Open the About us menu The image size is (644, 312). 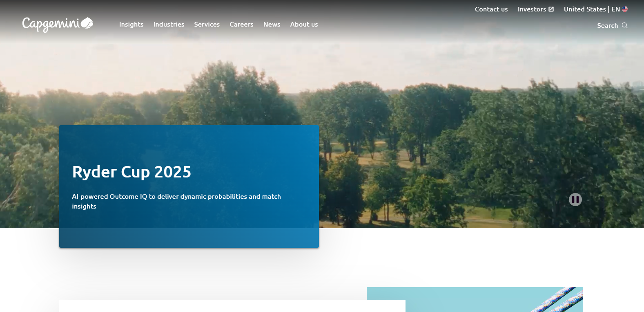(304, 25)
